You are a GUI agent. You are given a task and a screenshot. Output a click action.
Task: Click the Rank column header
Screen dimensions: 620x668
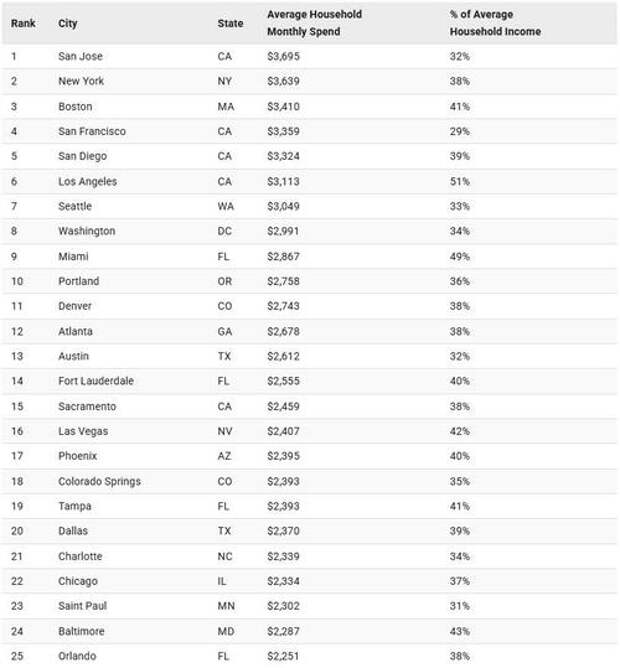pos(23,23)
